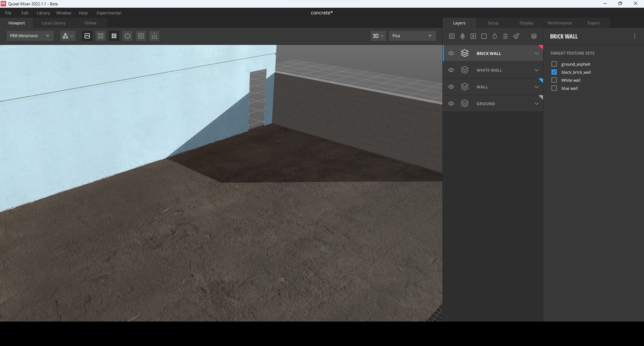Click the concrete* project title

(322, 13)
